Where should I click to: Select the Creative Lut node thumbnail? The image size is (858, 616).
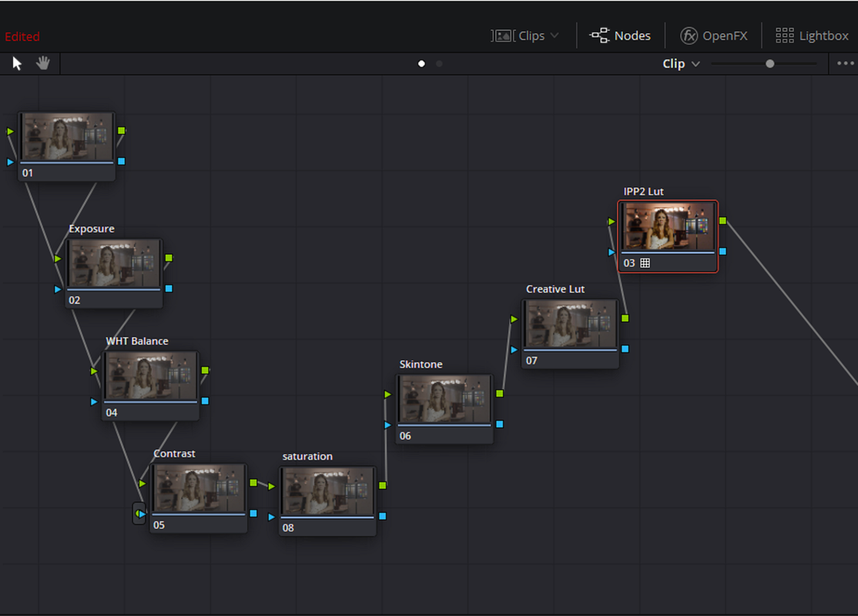point(571,324)
